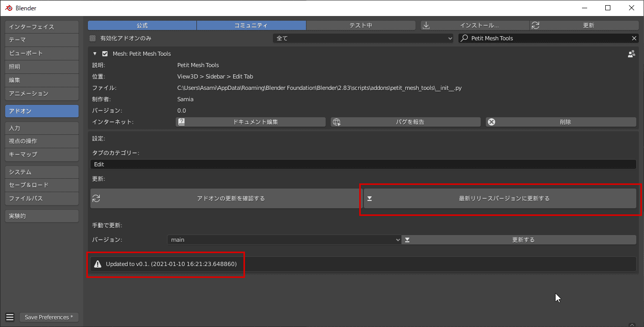Open the 入力 preferences section

[x=42, y=128]
